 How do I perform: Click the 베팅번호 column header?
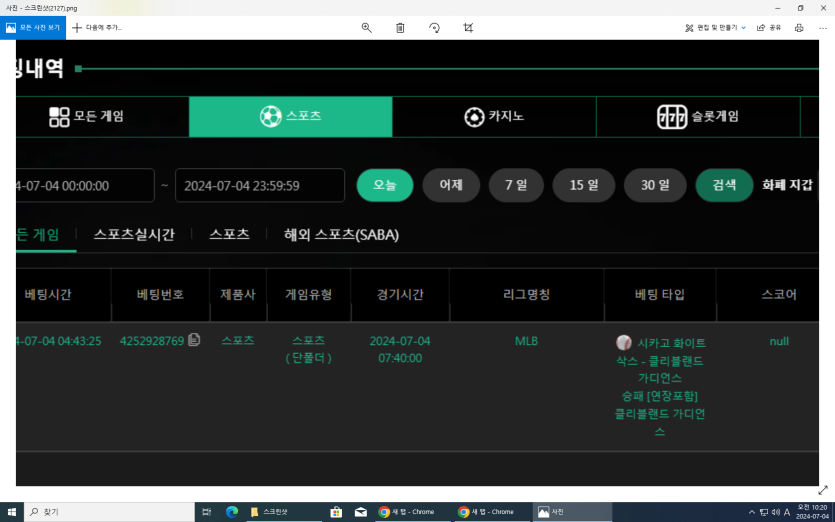(160, 295)
